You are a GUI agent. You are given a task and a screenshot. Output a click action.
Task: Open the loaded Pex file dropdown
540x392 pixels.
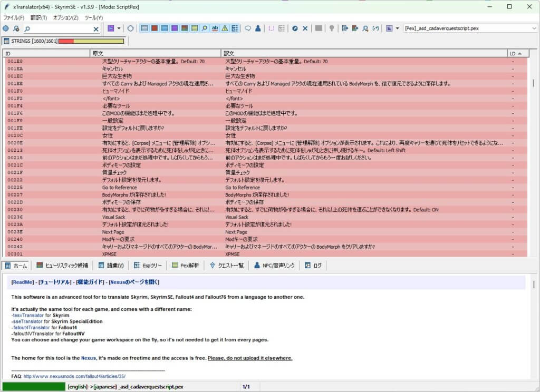533,28
